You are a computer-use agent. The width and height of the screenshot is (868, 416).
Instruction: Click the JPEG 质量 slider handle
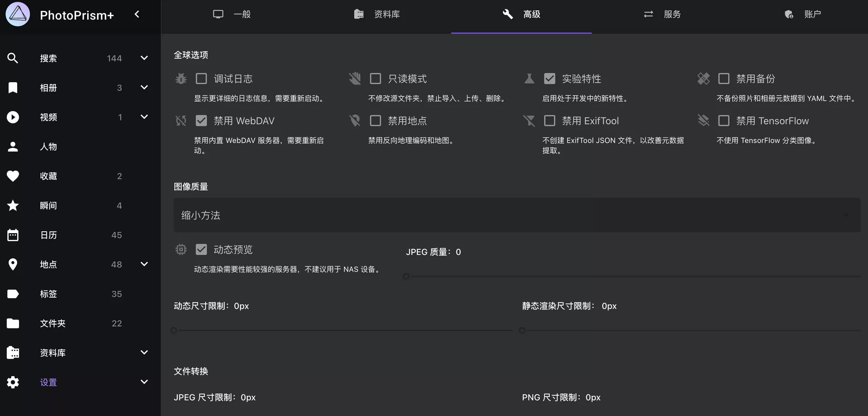pyautogui.click(x=406, y=276)
